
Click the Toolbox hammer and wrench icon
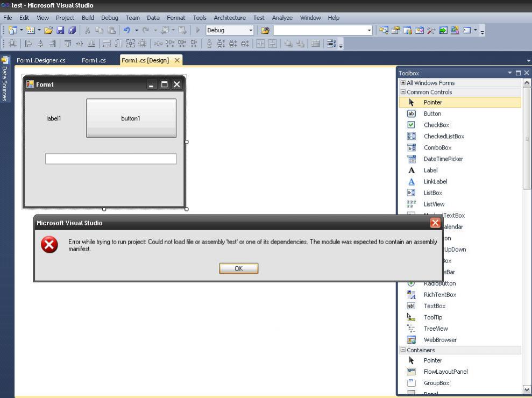(431, 30)
